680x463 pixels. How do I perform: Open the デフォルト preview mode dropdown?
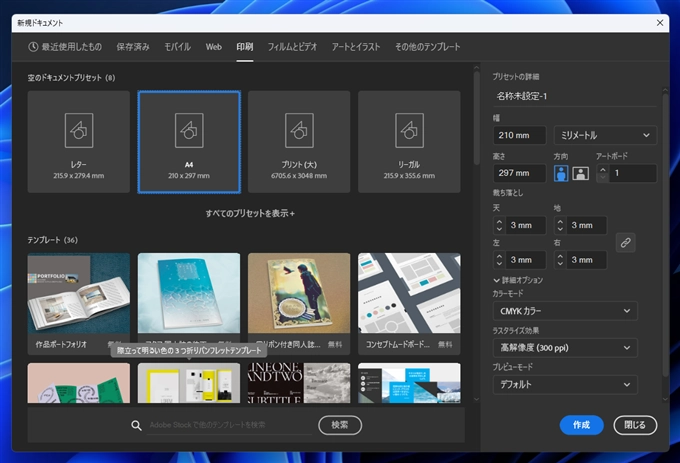pos(565,385)
